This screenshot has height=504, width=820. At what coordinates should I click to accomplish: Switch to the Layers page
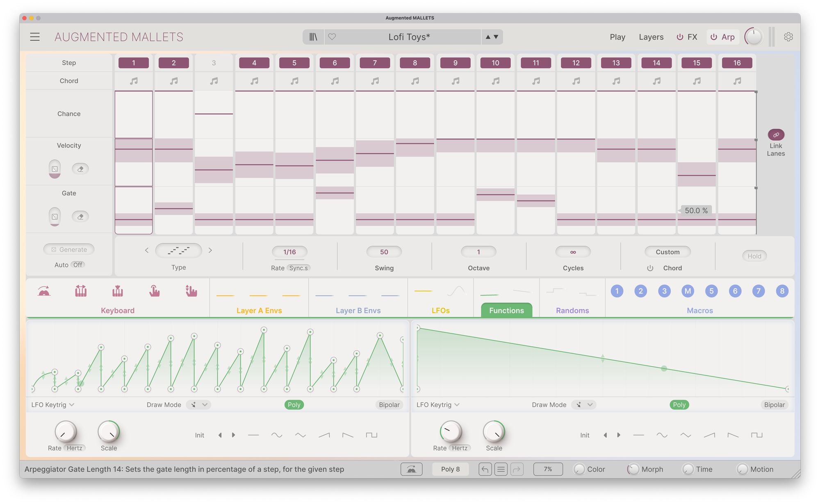point(651,37)
